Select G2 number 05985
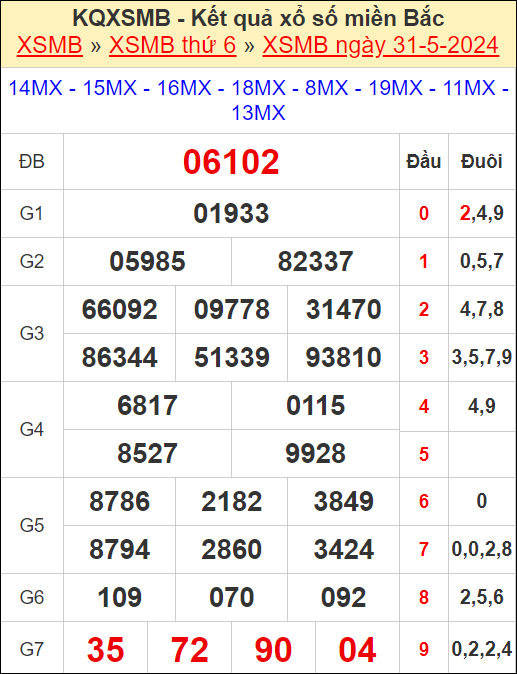Viewport: 517px width, 674px height. click(x=147, y=261)
